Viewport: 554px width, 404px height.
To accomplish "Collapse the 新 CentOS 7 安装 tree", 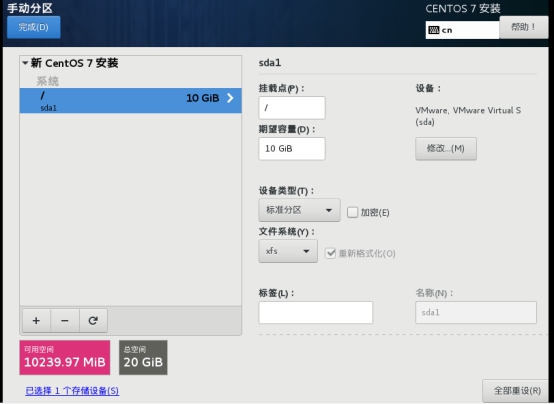I will tap(25, 63).
